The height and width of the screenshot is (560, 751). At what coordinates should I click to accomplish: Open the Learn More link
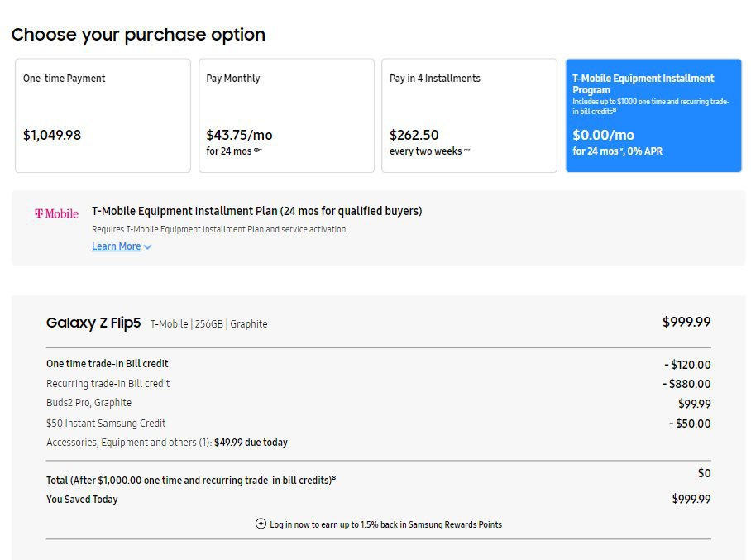click(116, 246)
